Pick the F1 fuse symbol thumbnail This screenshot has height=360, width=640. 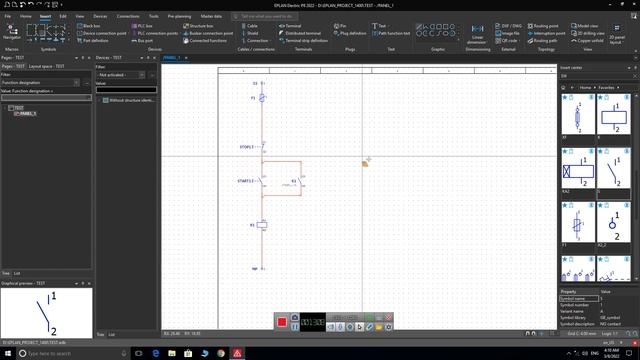point(578,222)
